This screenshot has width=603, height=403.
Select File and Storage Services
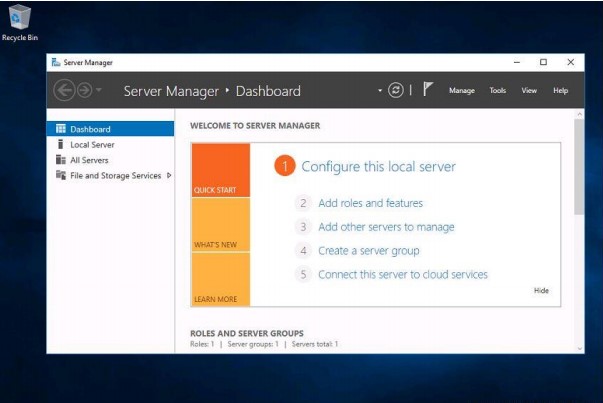(110, 175)
